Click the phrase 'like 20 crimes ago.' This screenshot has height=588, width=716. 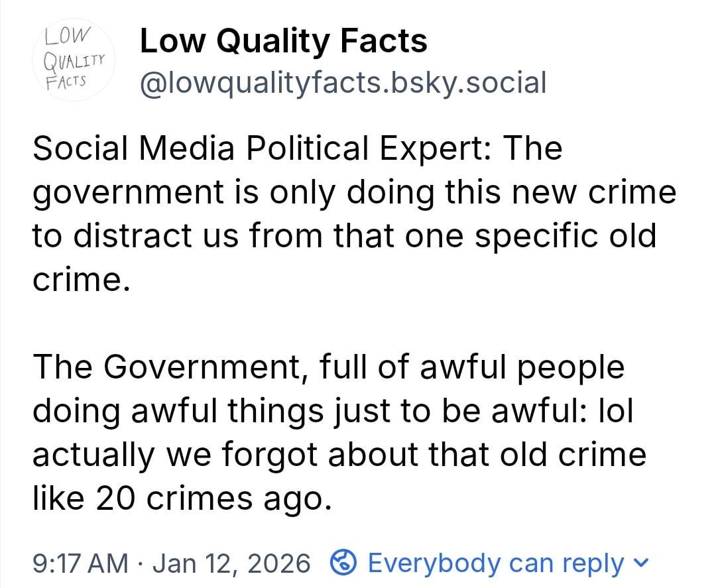click(180, 499)
